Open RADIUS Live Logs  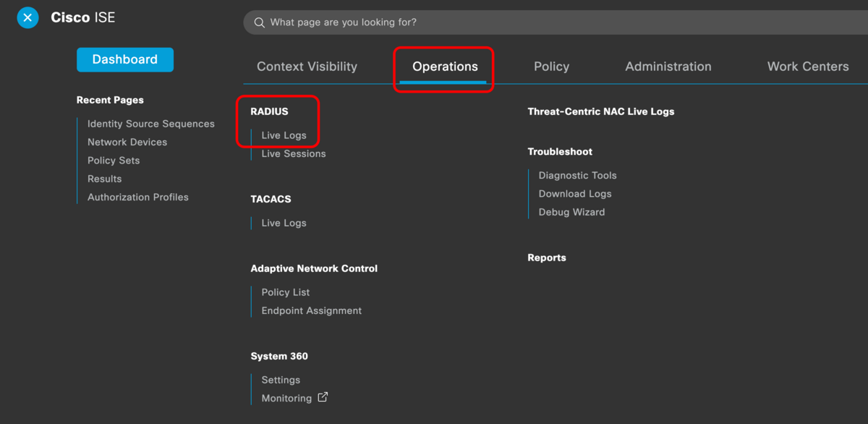click(x=284, y=135)
